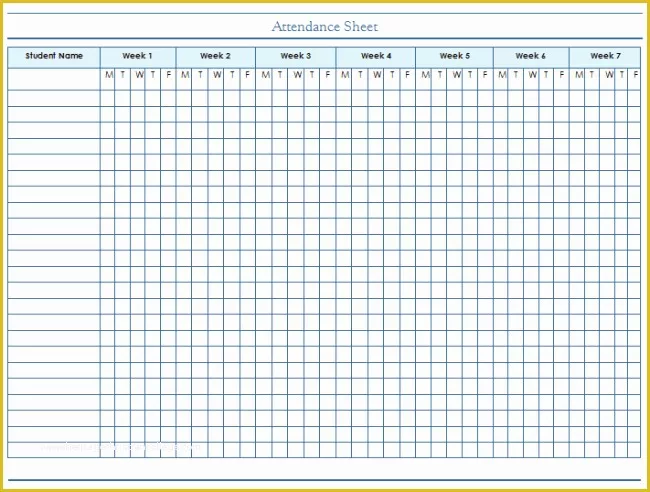Click the W day label under Week 7

coord(609,75)
